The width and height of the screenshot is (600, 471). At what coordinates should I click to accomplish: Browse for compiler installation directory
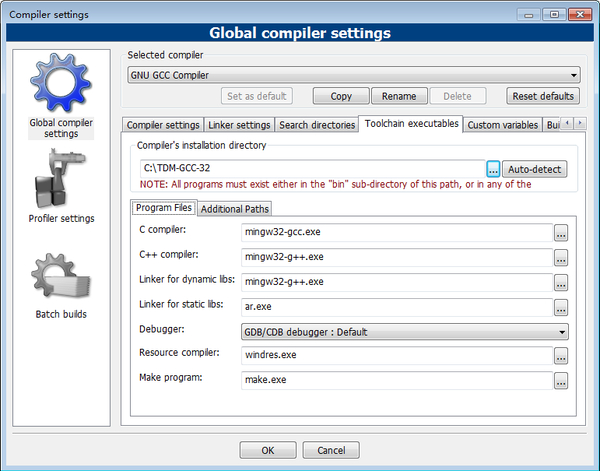point(493,169)
